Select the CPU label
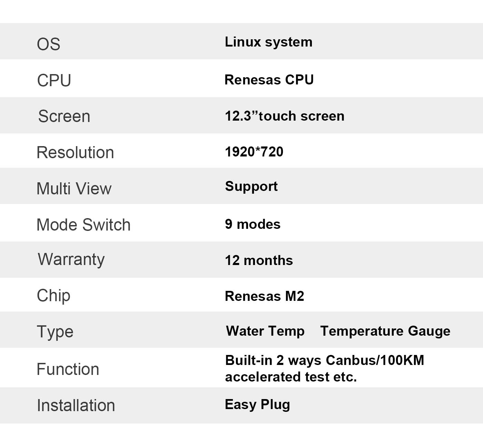This screenshot has height=448, width=483. [x=54, y=80]
